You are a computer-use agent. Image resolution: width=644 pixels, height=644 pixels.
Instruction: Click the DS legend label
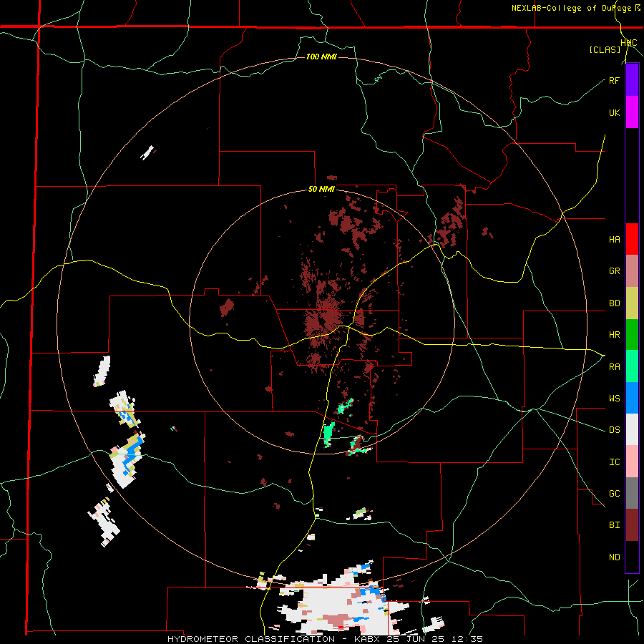coord(614,430)
